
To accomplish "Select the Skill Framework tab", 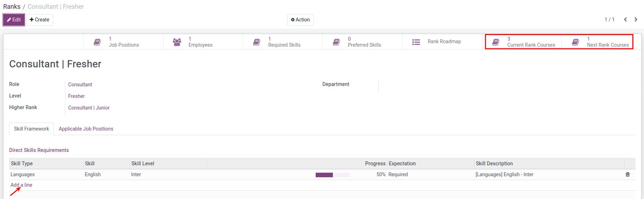I will 31,129.
